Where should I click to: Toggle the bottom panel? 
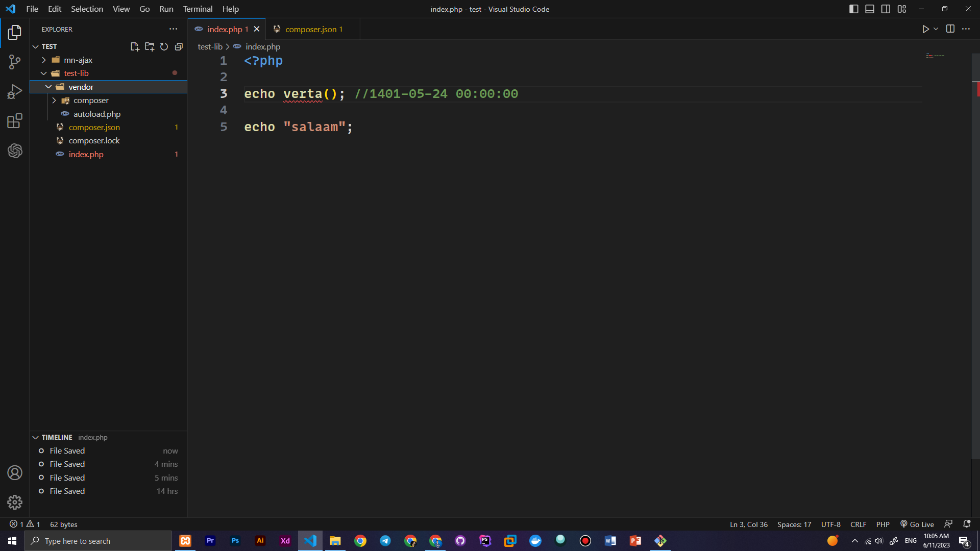pyautogui.click(x=870, y=9)
